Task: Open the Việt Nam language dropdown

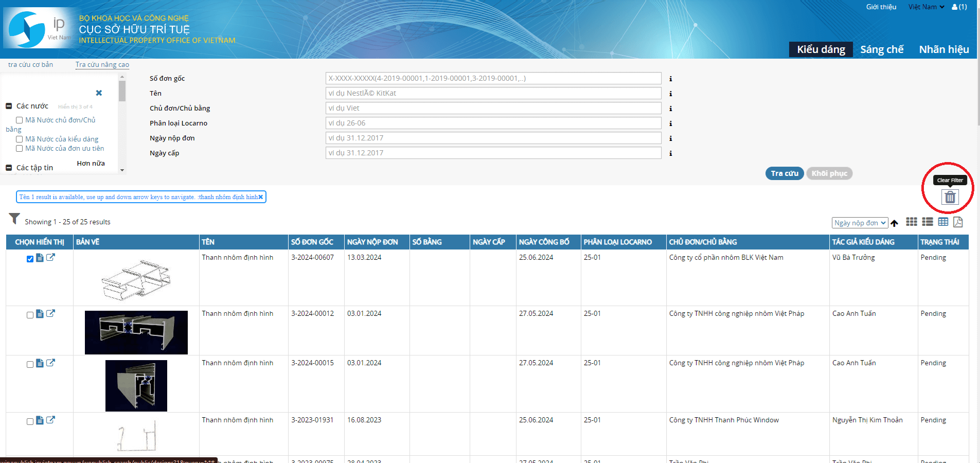Action: click(926, 7)
